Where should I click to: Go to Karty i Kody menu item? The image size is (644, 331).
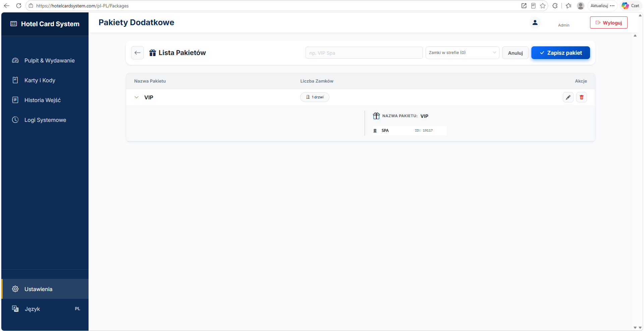[45, 80]
